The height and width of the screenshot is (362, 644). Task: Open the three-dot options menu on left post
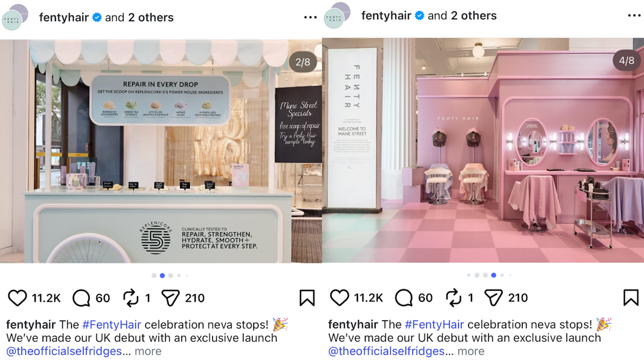click(310, 17)
